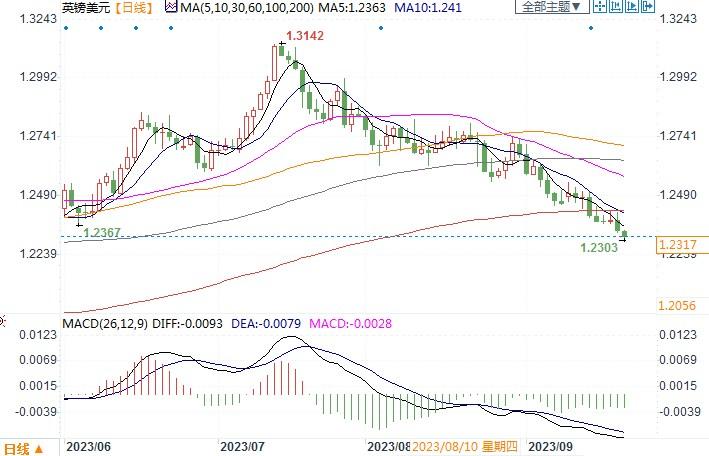The image size is (709, 456).
Task: Click the 2023/06 date axis label
Action: click(88, 447)
